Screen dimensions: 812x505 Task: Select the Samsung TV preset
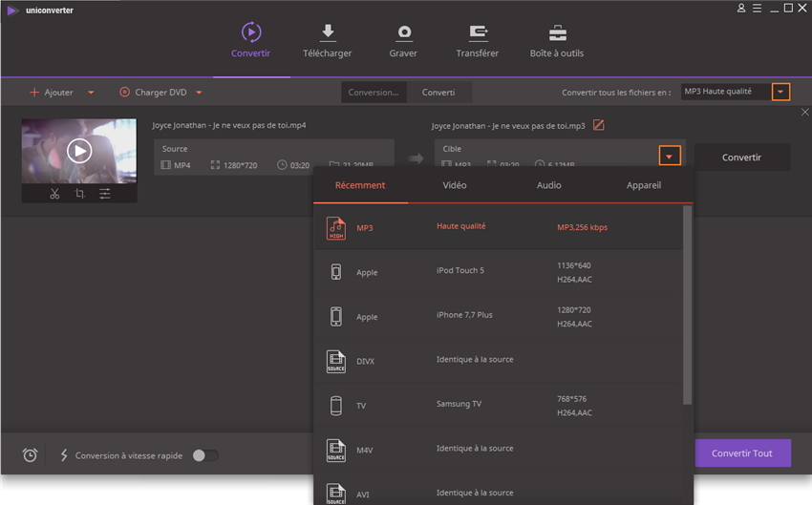pyautogui.click(x=498, y=406)
